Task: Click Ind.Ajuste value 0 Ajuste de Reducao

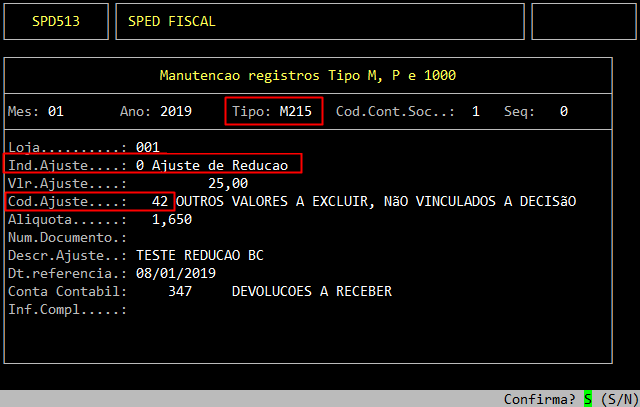Action: click(x=211, y=165)
